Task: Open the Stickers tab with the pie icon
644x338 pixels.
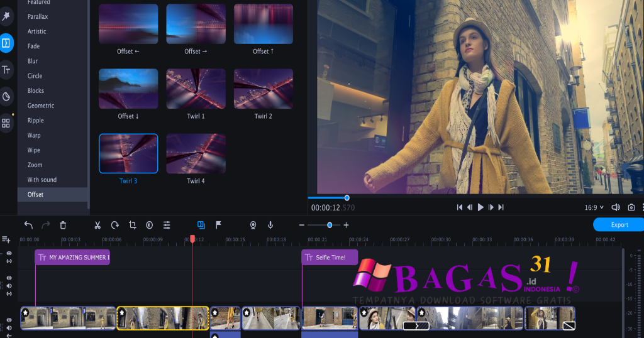Action: (6, 96)
